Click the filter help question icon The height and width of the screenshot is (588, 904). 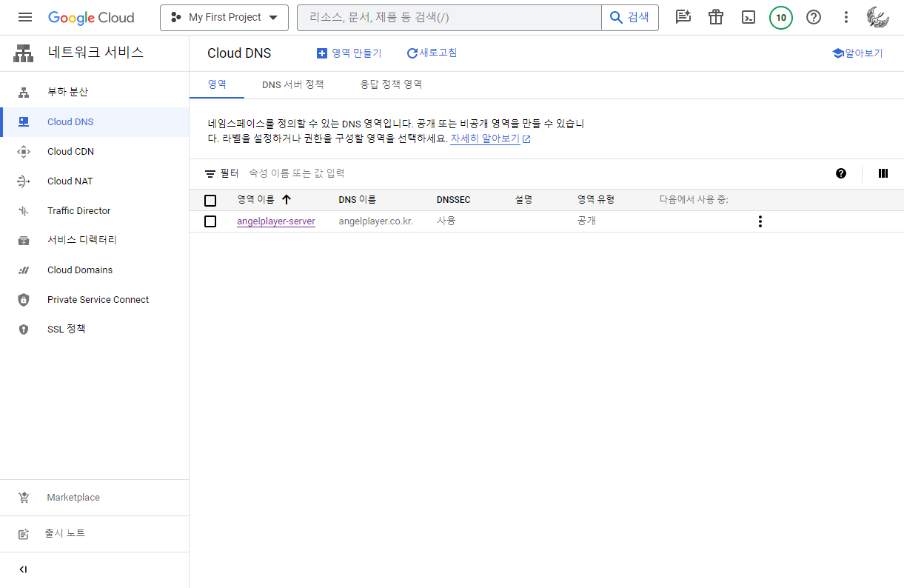[x=841, y=173]
